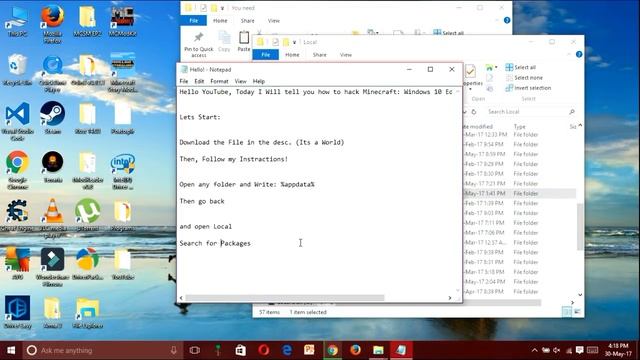Click refresh button beside address bar

click(x=474, y=111)
